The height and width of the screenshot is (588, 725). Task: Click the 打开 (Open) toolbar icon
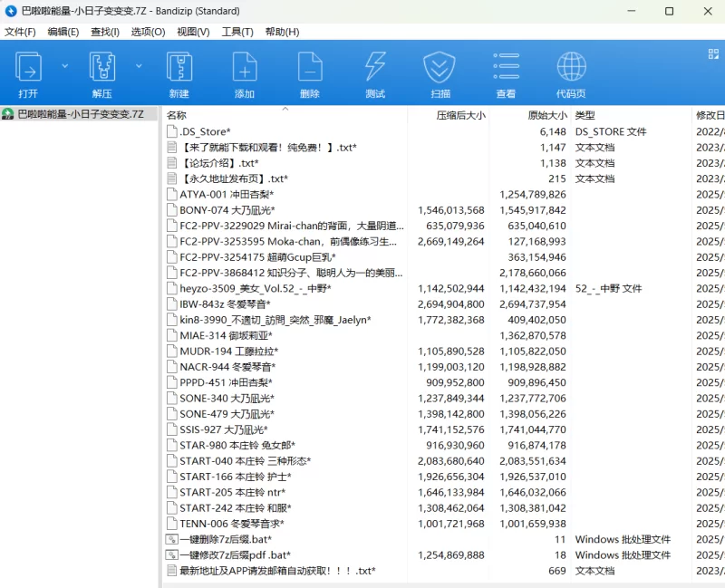click(28, 69)
